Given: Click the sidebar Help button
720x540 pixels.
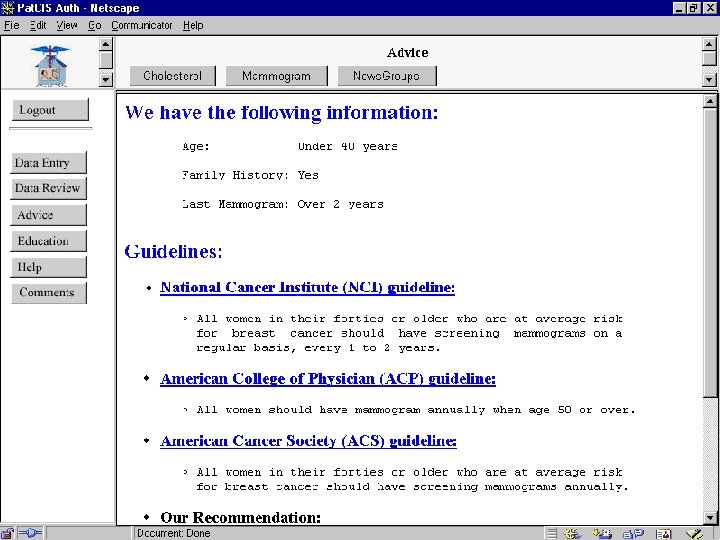Looking at the screenshot, I should pos(48,267).
